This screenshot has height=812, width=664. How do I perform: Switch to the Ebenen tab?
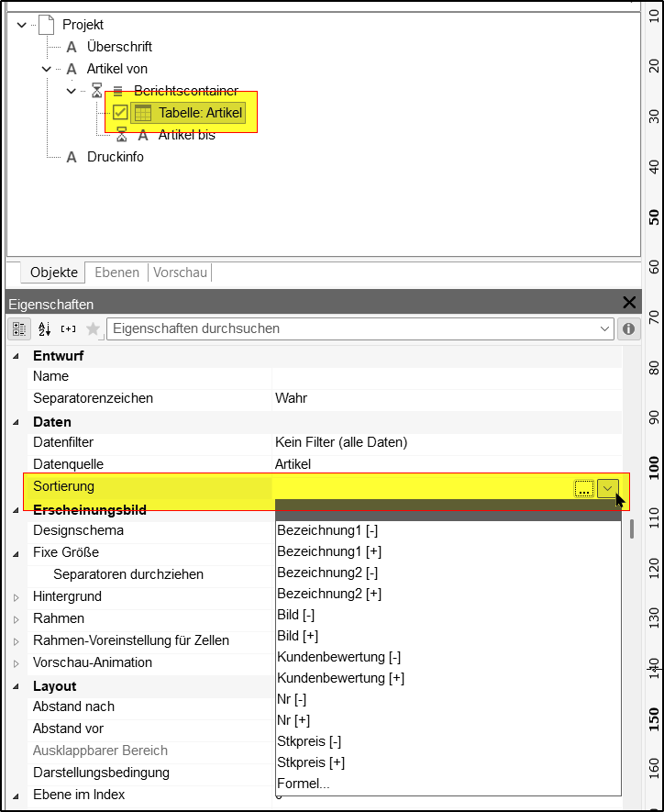point(116,273)
